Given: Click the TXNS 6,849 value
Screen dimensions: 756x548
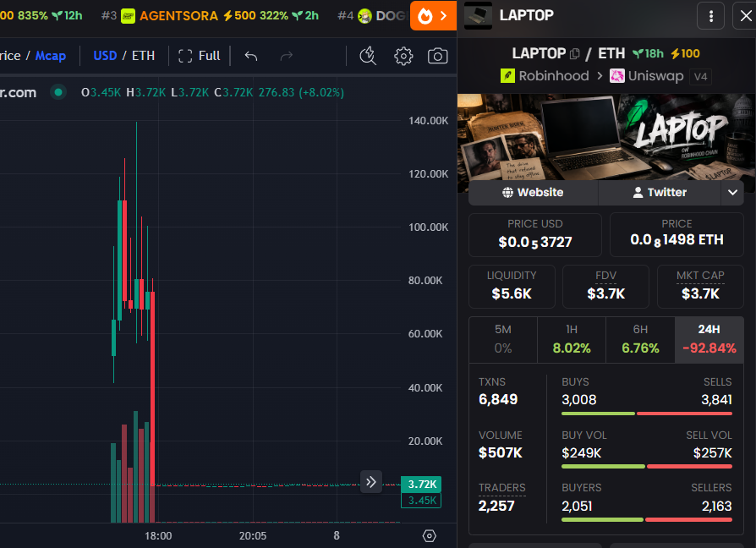Looking at the screenshot, I should pyautogui.click(x=498, y=399).
